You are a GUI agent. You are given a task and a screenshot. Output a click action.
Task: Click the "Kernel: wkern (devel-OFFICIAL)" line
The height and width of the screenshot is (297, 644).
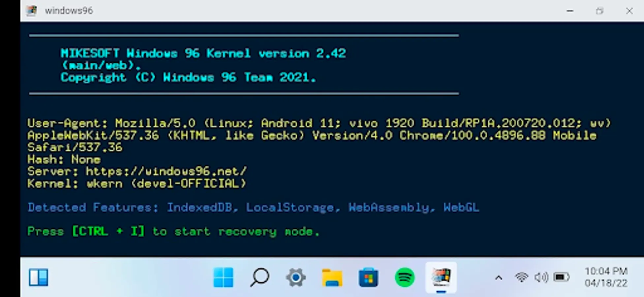click(137, 183)
